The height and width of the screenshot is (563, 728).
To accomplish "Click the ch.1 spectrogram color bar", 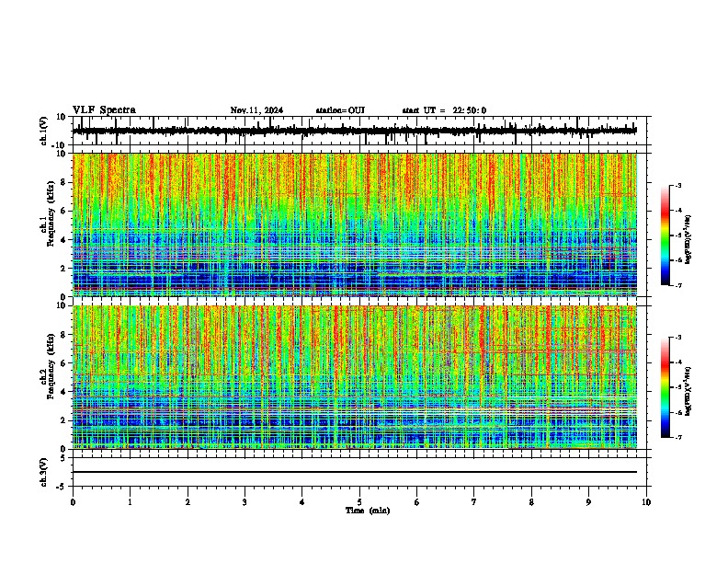I will [665, 236].
